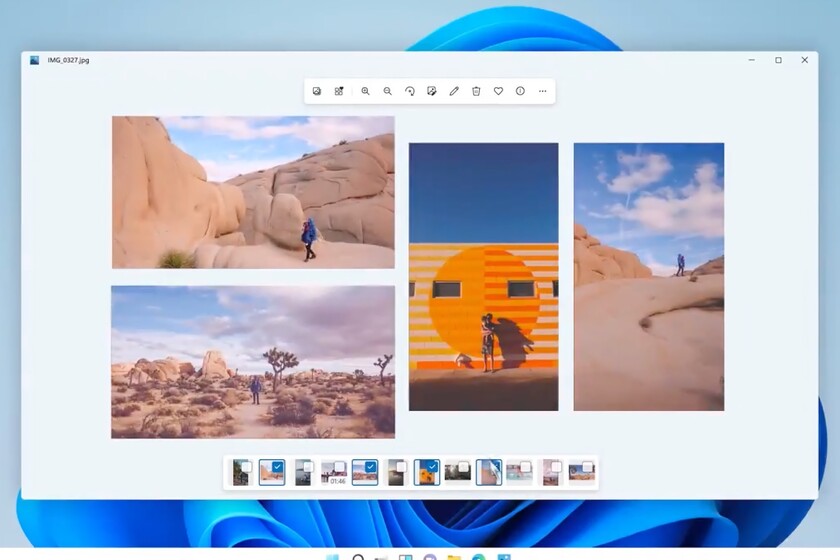Image resolution: width=840 pixels, height=560 pixels.
Task: Click the Joshua tree desert photo
Action: 253,362
